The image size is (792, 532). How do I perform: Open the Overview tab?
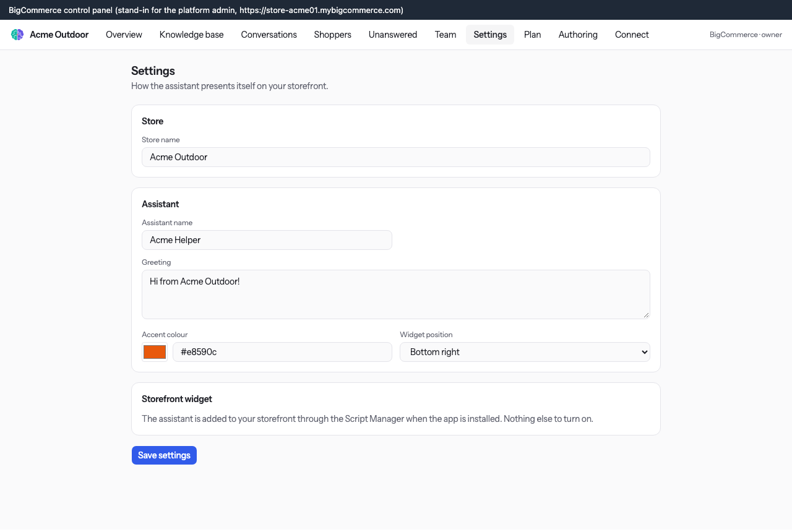click(x=124, y=35)
